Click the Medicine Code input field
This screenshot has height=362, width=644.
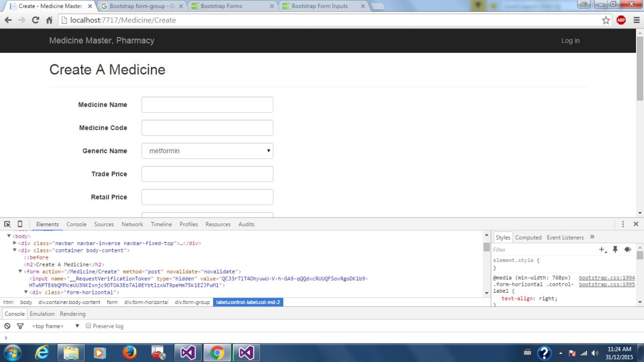[x=207, y=128]
